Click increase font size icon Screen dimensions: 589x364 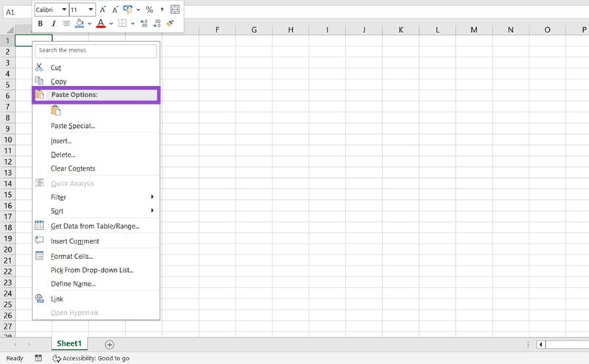103,10
